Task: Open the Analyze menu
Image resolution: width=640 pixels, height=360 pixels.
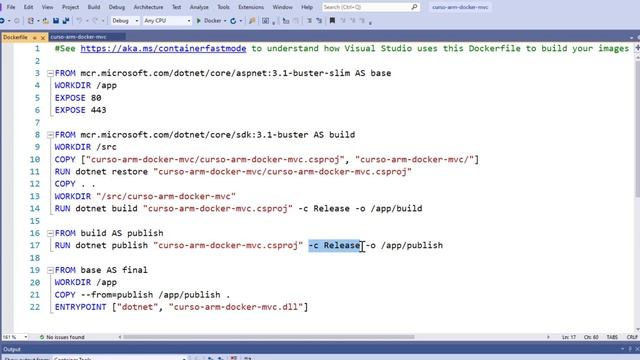Action: tap(199, 7)
